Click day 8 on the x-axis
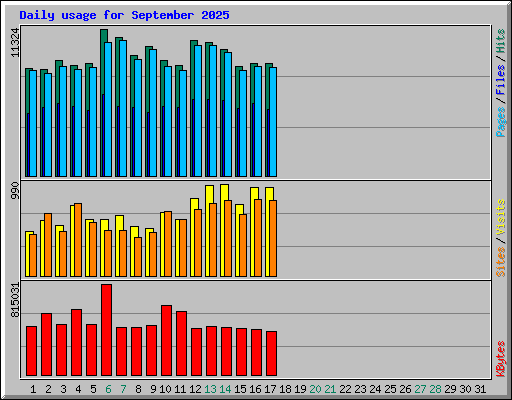 pyautogui.click(x=138, y=389)
